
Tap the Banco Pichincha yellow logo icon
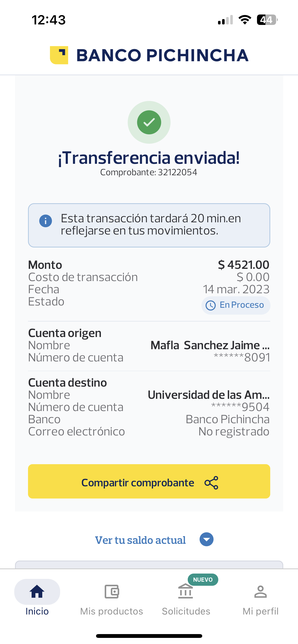[59, 55]
